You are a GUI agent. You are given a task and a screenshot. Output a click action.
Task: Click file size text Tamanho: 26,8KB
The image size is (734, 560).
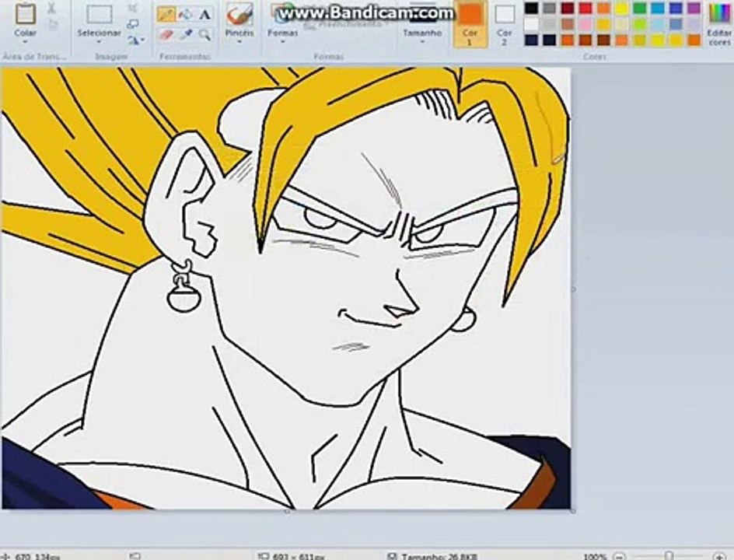click(439, 557)
